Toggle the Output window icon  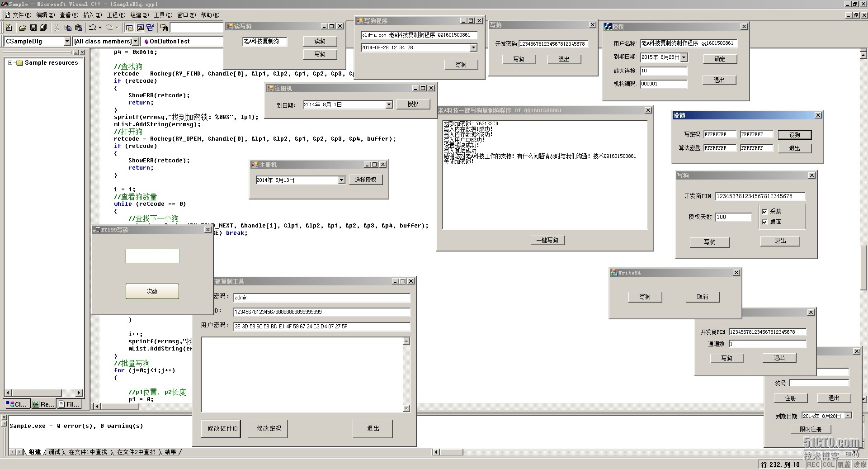[x=140, y=28]
